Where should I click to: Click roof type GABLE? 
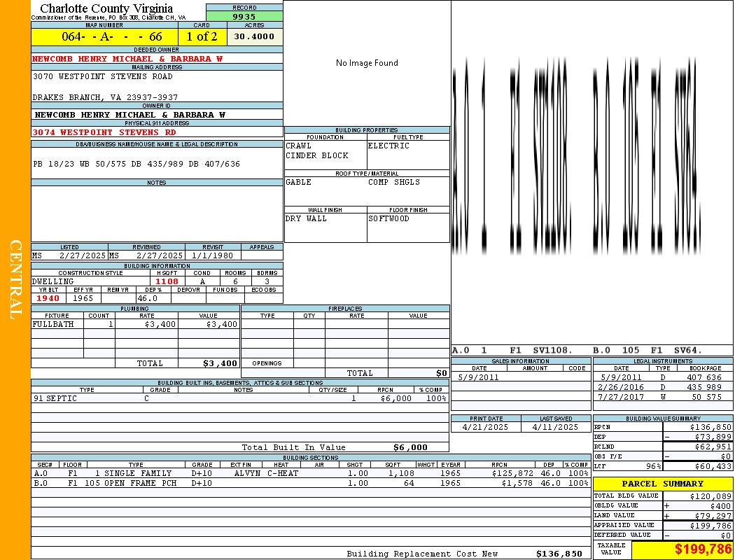299,182
